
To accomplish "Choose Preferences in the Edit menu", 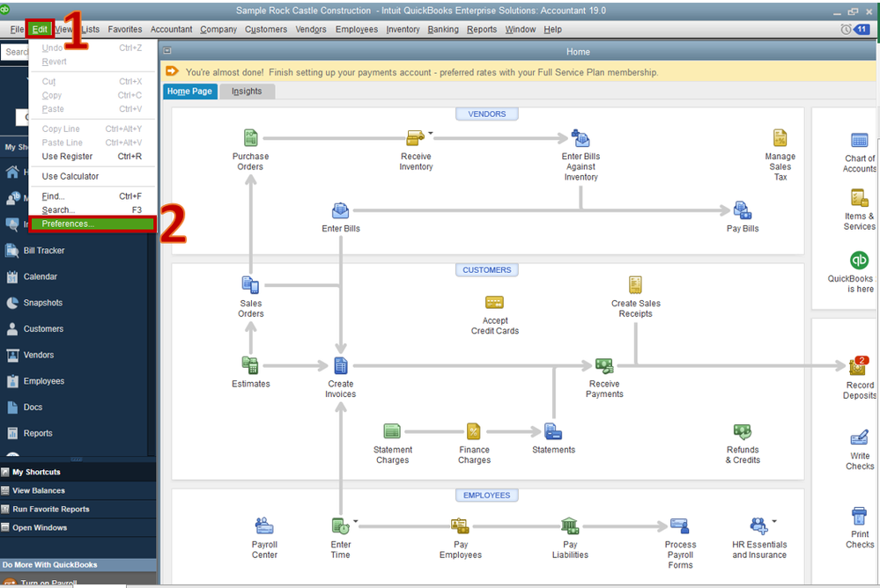I will tap(92, 224).
